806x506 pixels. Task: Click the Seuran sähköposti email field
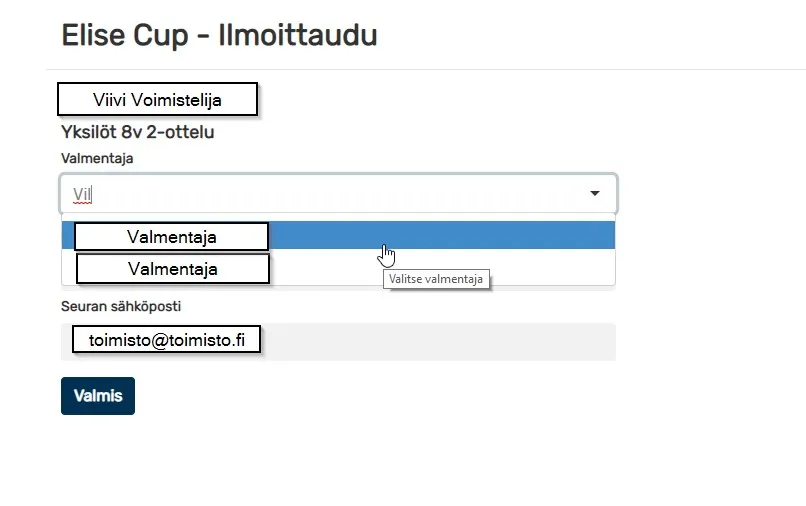click(338, 341)
